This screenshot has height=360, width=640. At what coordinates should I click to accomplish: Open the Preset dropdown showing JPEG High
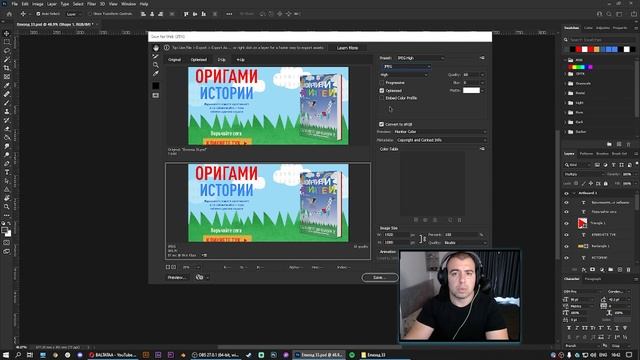(420, 58)
